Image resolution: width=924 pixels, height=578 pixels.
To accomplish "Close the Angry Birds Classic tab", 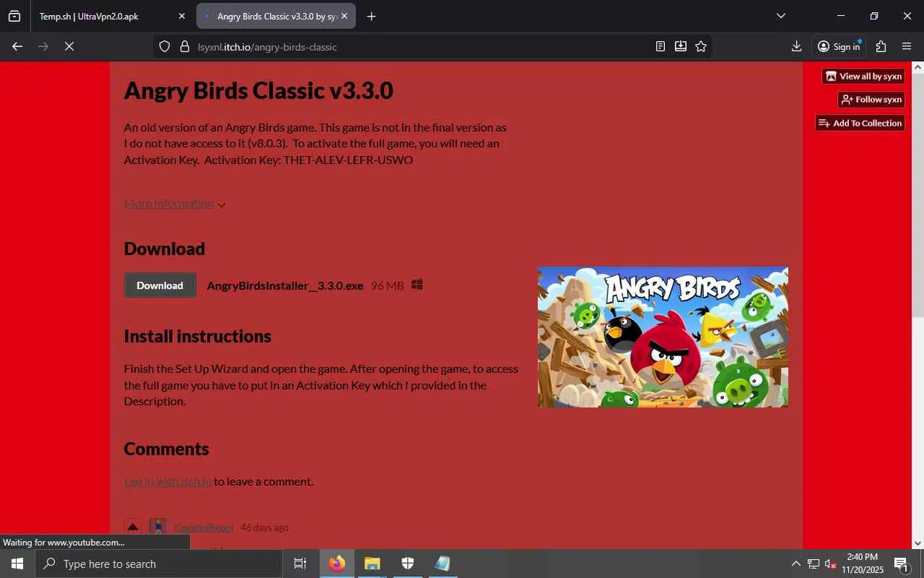I will (344, 16).
